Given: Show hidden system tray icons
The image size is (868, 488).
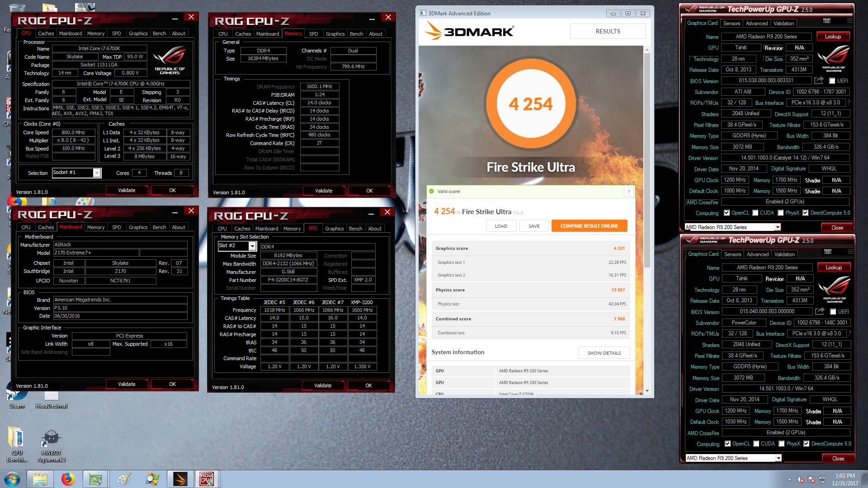Looking at the screenshot, I should 789,479.
